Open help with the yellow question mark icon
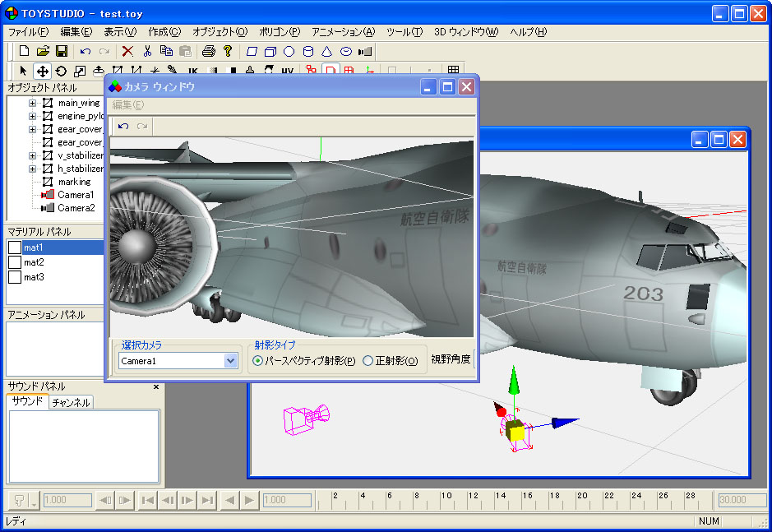This screenshot has height=532, width=772. [x=228, y=51]
